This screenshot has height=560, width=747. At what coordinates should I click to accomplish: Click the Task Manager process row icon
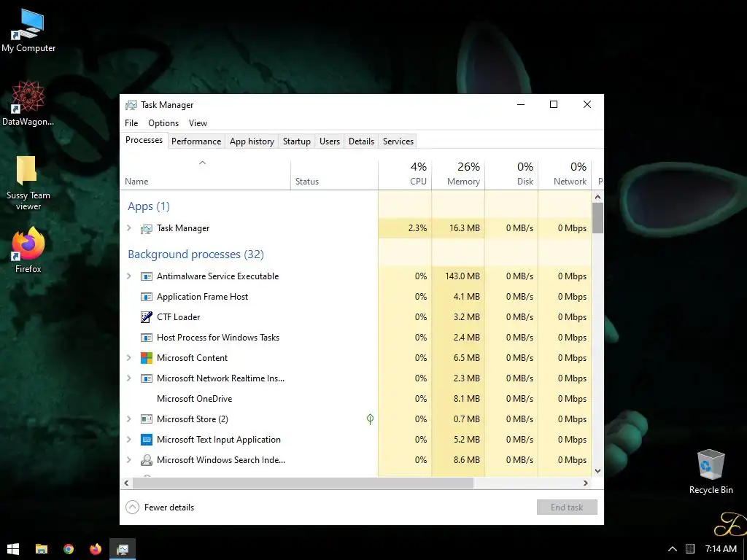146,228
